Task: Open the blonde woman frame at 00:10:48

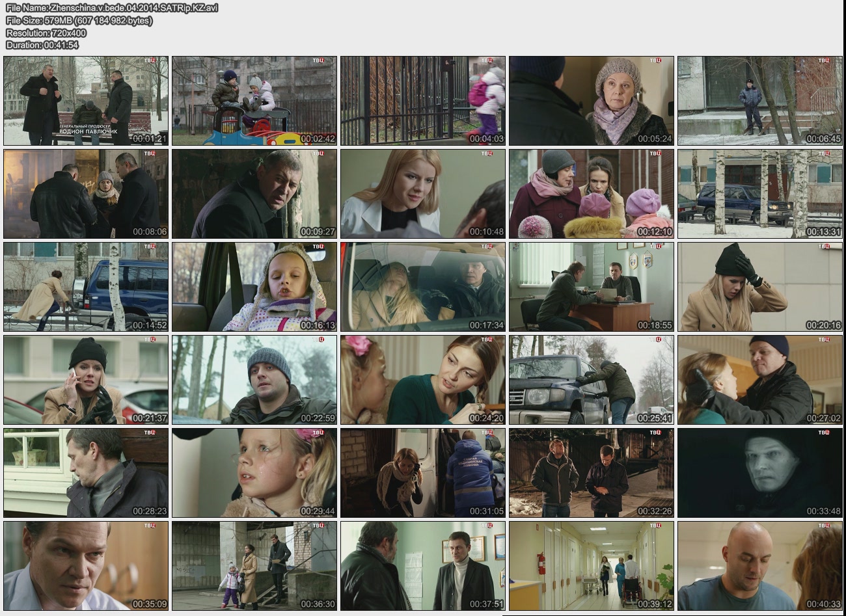Action: click(423, 194)
